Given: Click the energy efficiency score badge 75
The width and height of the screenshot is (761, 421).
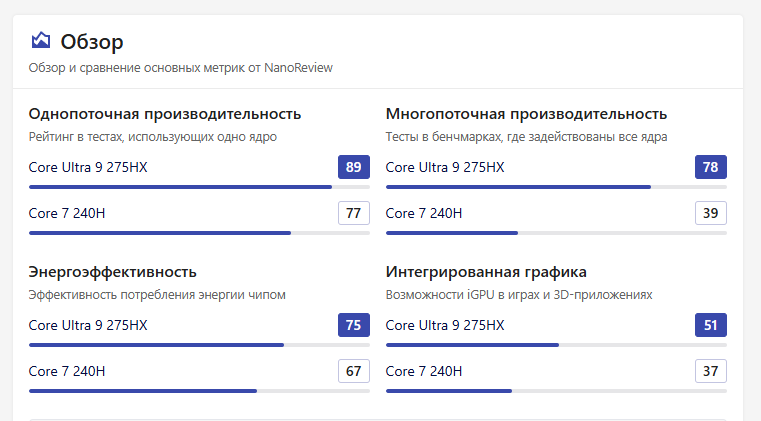Looking at the screenshot, I should coord(354,325).
